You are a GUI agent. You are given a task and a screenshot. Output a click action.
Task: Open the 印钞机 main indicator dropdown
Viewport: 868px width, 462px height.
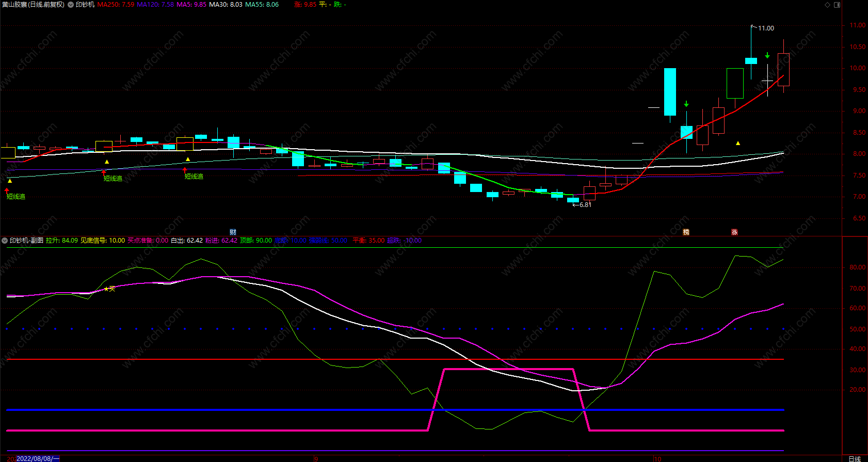coord(71,5)
